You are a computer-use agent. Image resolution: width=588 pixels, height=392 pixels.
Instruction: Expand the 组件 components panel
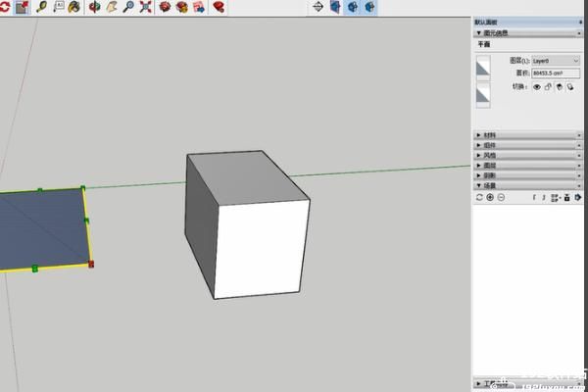click(x=479, y=145)
